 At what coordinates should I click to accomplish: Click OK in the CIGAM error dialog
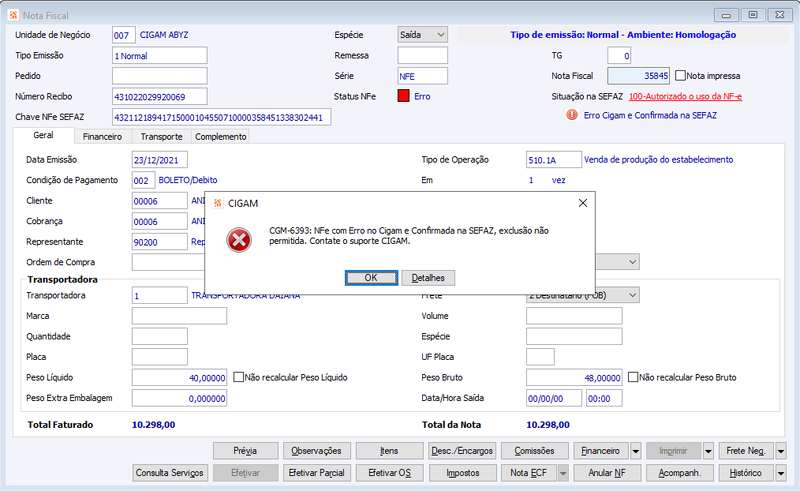(371, 278)
